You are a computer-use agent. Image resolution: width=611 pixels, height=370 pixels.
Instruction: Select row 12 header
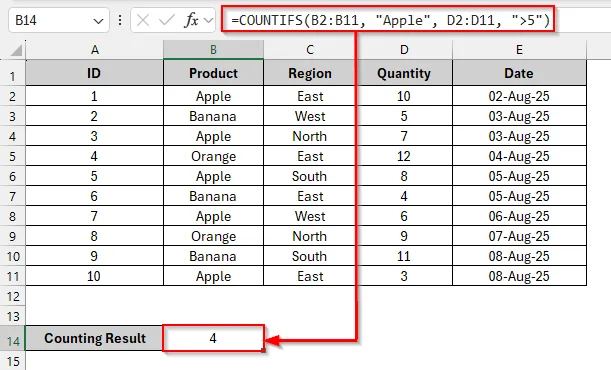pos(12,297)
